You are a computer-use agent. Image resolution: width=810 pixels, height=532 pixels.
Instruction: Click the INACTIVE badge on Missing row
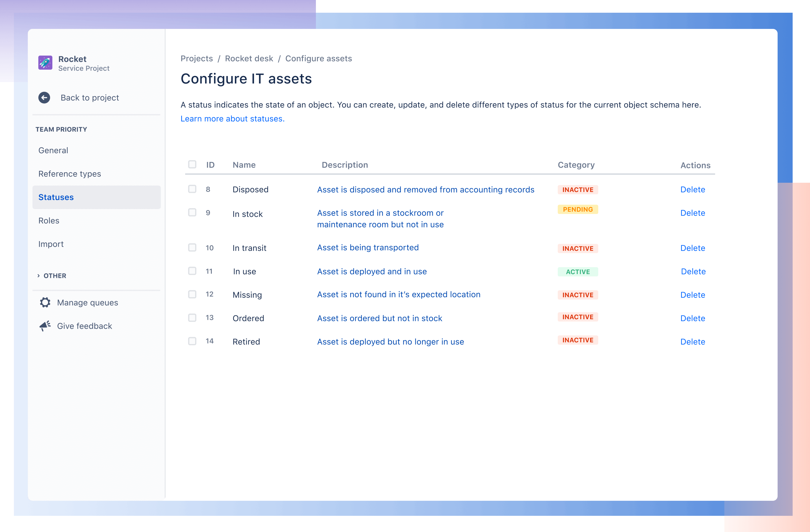point(577,295)
